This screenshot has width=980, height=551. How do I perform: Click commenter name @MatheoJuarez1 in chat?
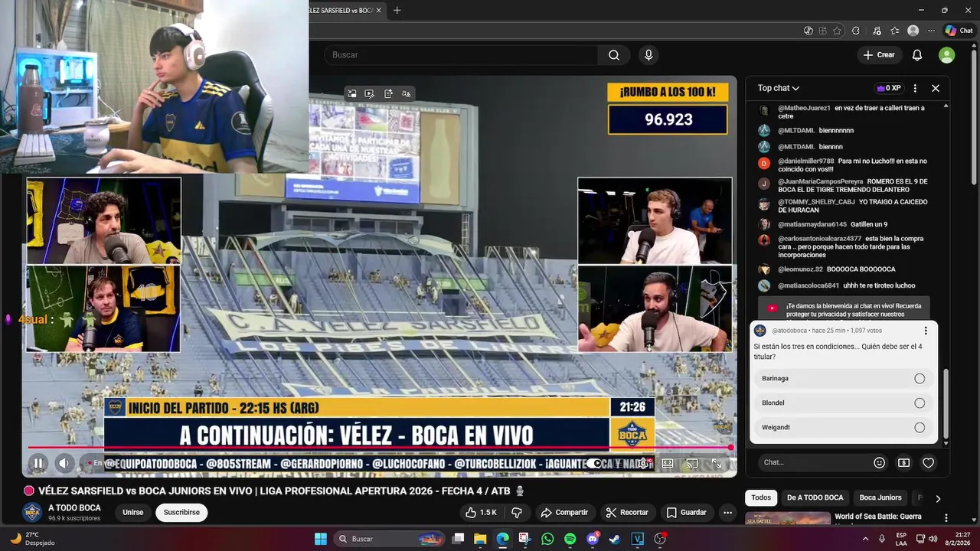pos(804,109)
